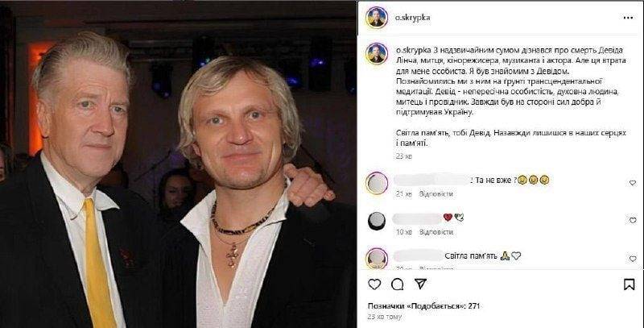
Task: Click o.skrypka avatar beside the caption
Action: [x=377, y=53]
